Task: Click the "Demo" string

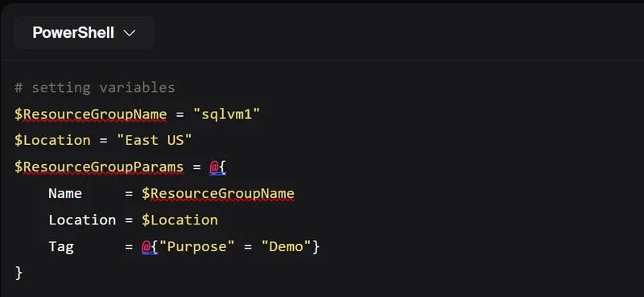Action: pos(286,246)
